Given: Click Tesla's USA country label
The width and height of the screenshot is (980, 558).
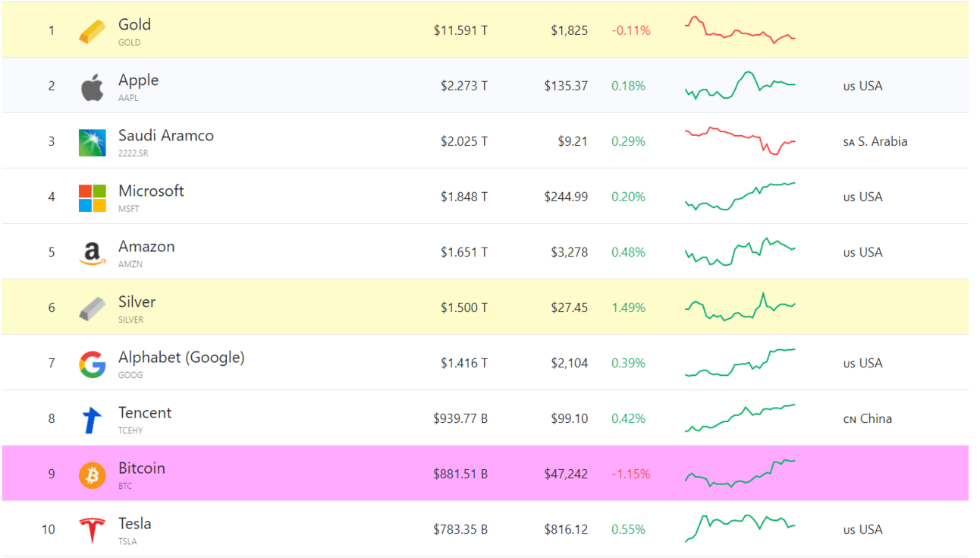Looking at the screenshot, I should pyautogui.click(x=863, y=529).
